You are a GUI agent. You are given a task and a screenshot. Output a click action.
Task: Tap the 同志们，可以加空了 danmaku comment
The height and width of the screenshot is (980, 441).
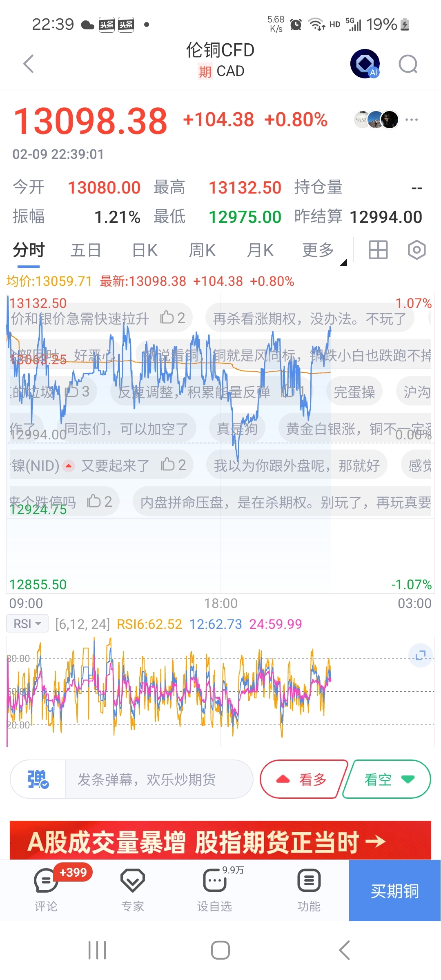[127, 429]
